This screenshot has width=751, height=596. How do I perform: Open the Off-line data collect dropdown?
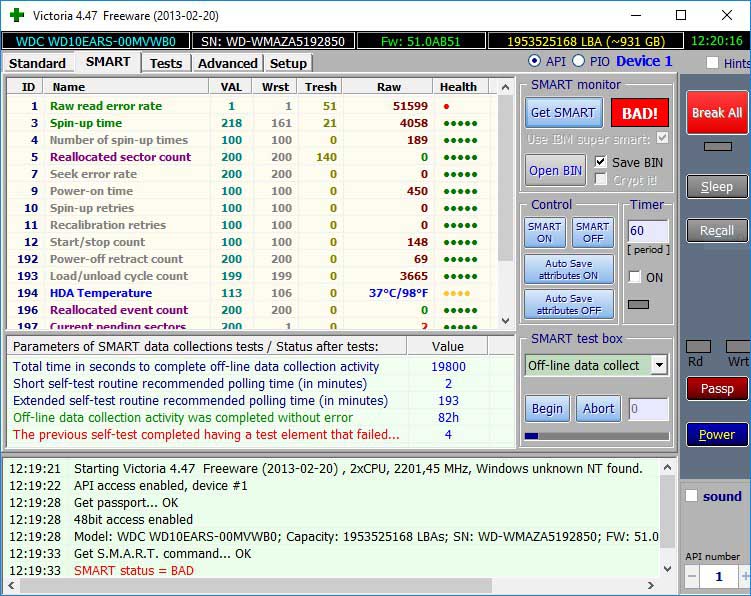[x=659, y=365]
